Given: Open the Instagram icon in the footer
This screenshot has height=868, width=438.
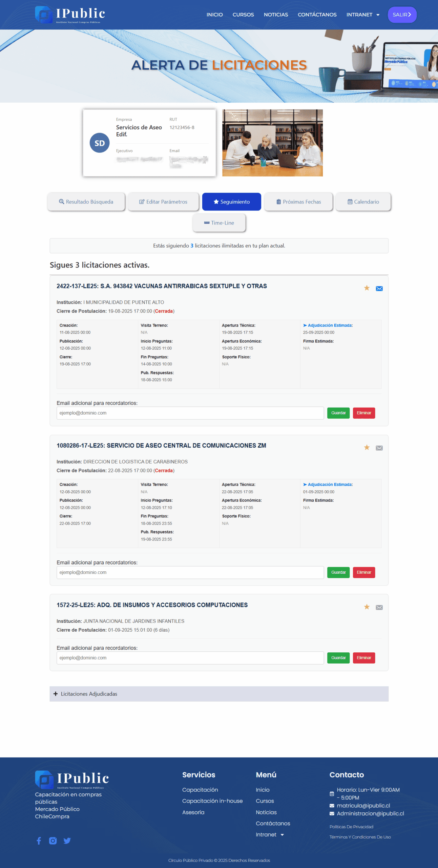Looking at the screenshot, I should click(x=53, y=841).
